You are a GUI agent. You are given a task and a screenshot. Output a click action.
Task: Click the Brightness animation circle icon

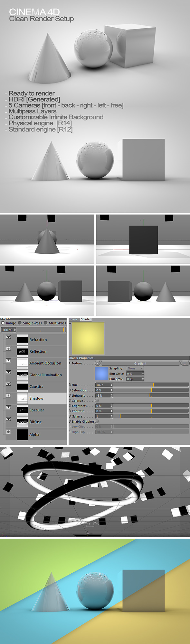click(70, 406)
